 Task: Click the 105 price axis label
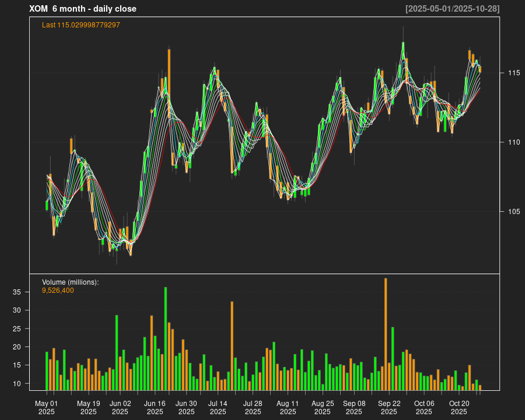(513, 212)
